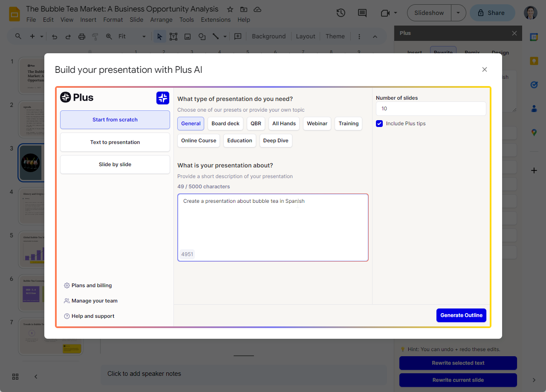Viewport: 546px width, 392px height.
Task: Click the presentation description text area
Action: click(x=273, y=228)
